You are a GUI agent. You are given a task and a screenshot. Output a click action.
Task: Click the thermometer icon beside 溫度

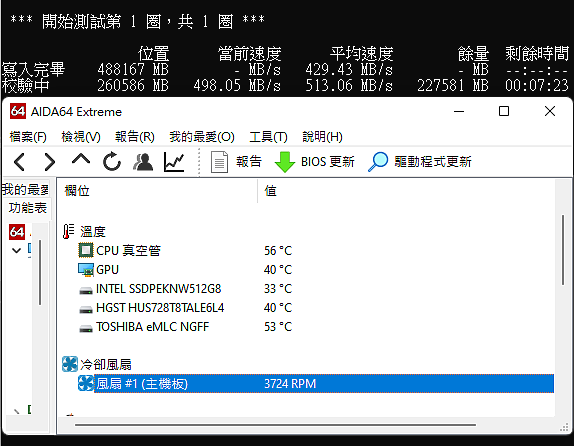pos(68,231)
